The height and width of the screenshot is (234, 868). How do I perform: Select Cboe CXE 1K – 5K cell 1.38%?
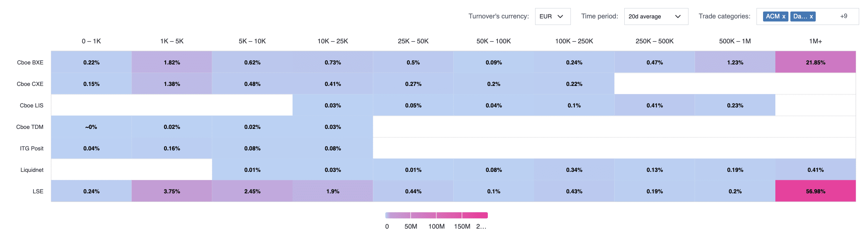(x=172, y=84)
